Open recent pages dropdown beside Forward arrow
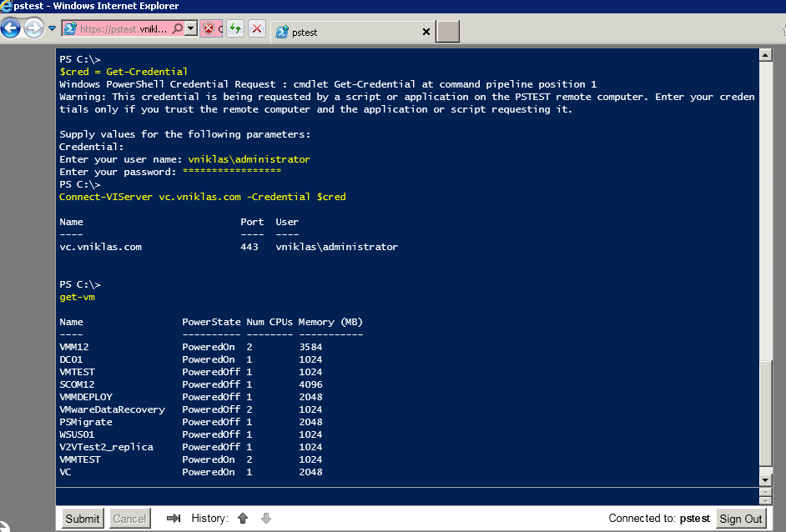The width and height of the screenshot is (786, 532). [x=52, y=28]
